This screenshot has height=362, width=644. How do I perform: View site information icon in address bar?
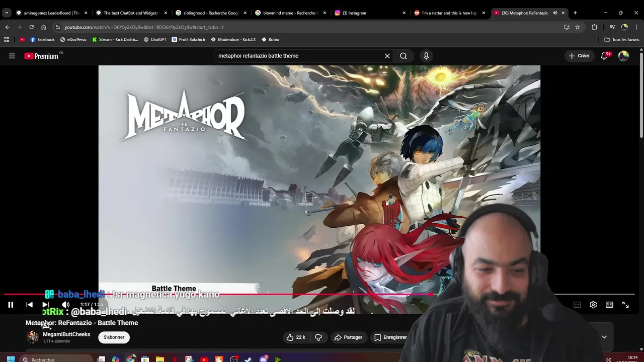pos(58,27)
